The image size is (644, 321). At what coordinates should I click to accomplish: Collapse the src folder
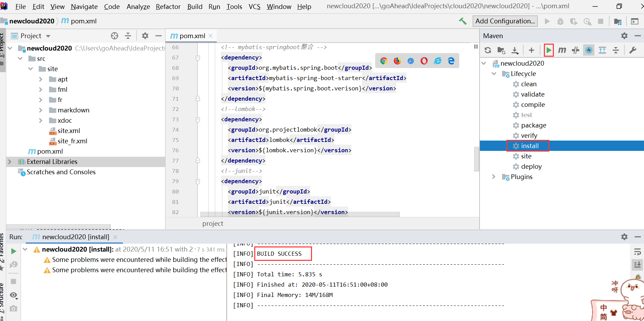coord(21,58)
